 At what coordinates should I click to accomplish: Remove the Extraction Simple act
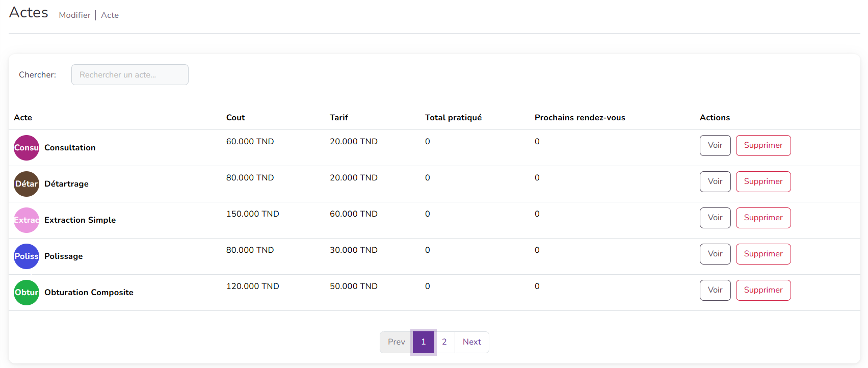(x=762, y=218)
